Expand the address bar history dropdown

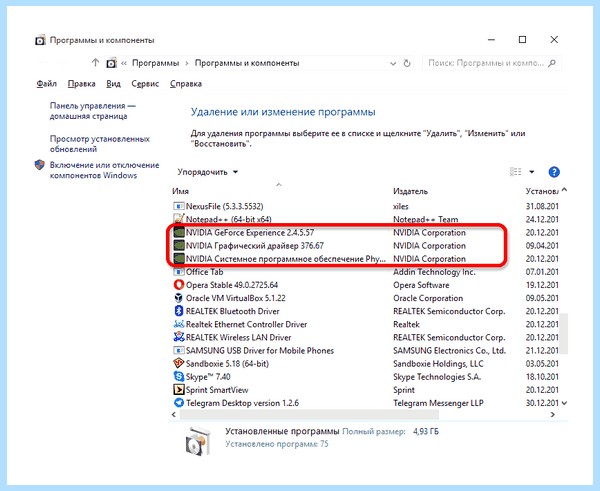(x=393, y=64)
